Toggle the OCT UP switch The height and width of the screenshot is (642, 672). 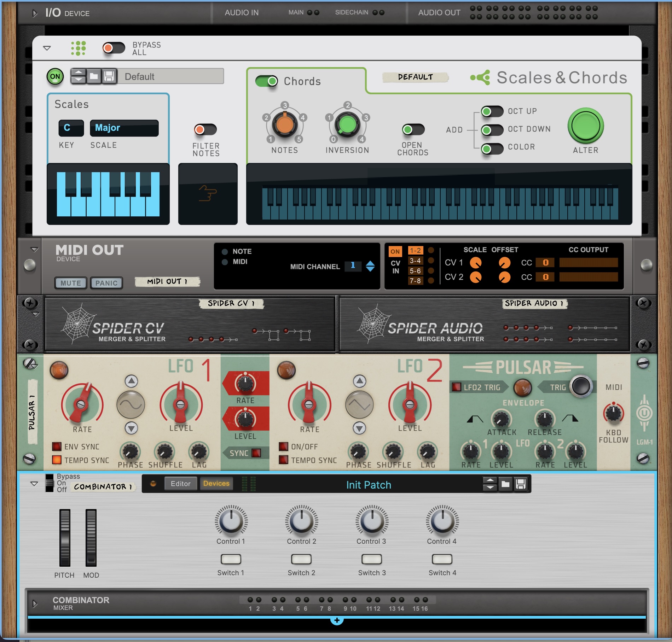pos(492,111)
